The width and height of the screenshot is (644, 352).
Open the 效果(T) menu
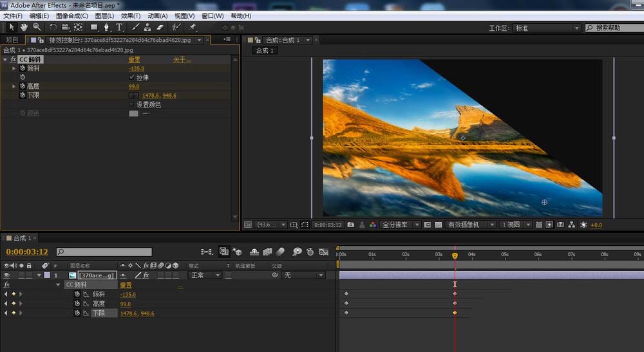(131, 15)
